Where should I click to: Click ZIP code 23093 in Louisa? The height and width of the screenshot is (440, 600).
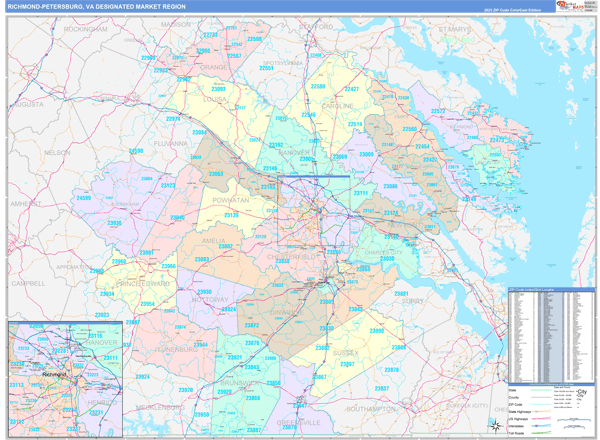pos(218,89)
